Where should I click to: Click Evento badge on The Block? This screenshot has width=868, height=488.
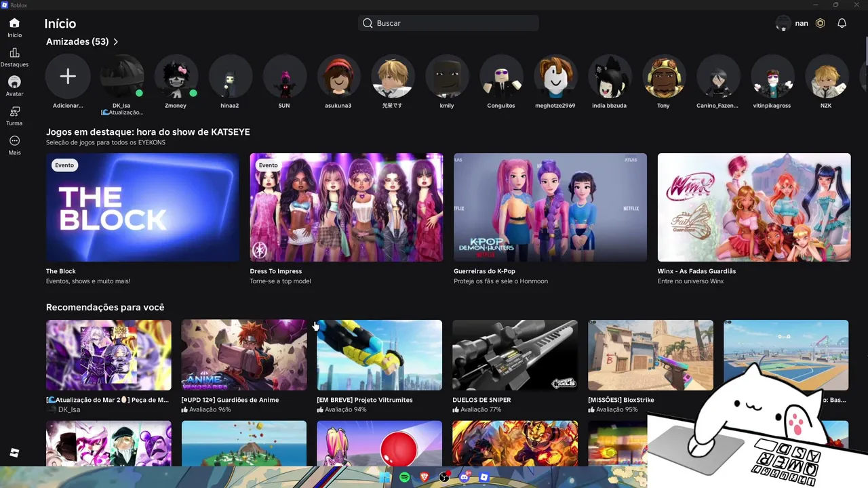(x=64, y=165)
